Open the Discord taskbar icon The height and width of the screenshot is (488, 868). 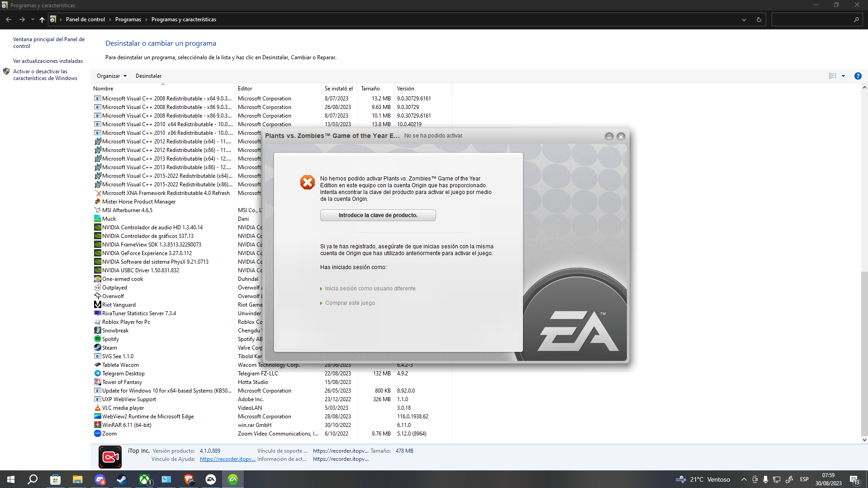tap(100, 479)
